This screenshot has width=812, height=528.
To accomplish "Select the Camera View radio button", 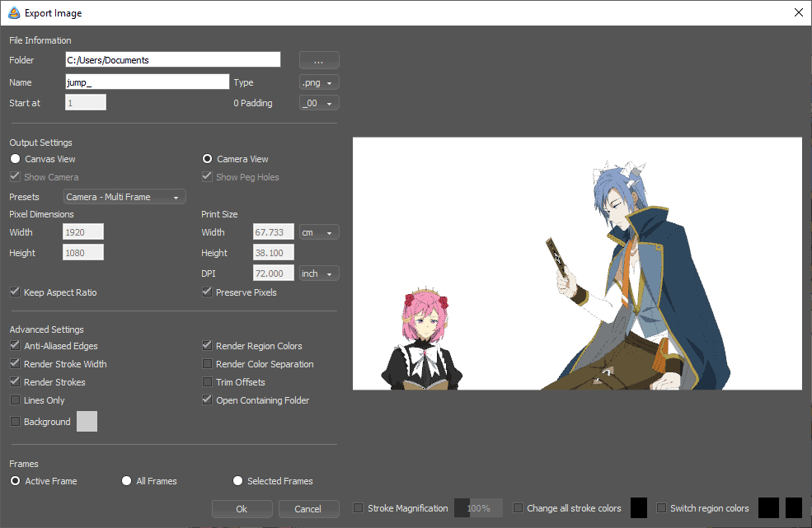I will pyautogui.click(x=207, y=159).
